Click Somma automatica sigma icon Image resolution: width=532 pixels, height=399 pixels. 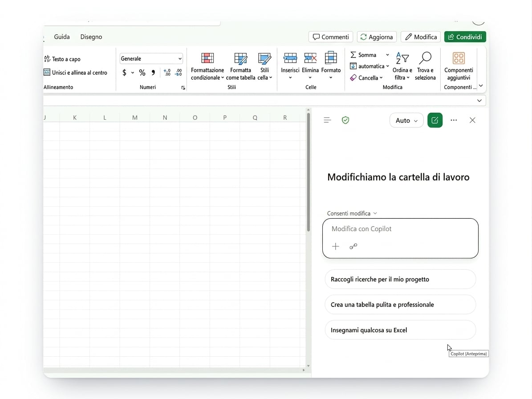(353, 55)
